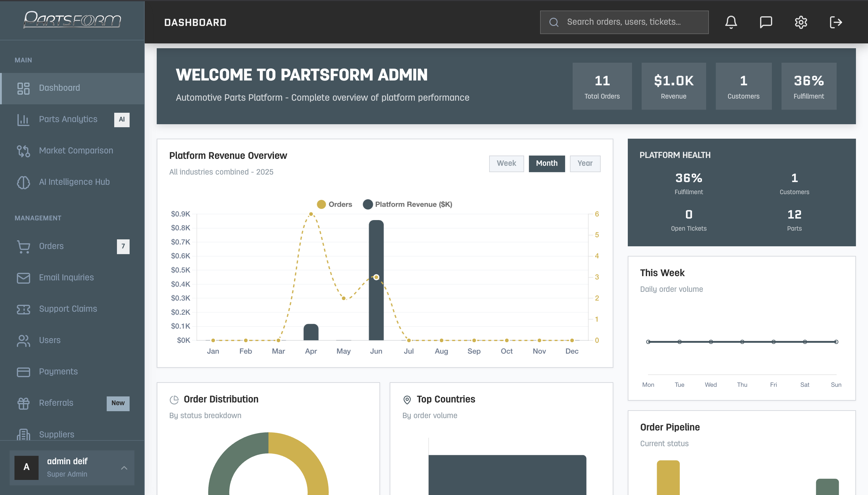Screen dimensions: 868x495
Task: Toggle the Platform Revenue legend item
Action: click(x=407, y=204)
